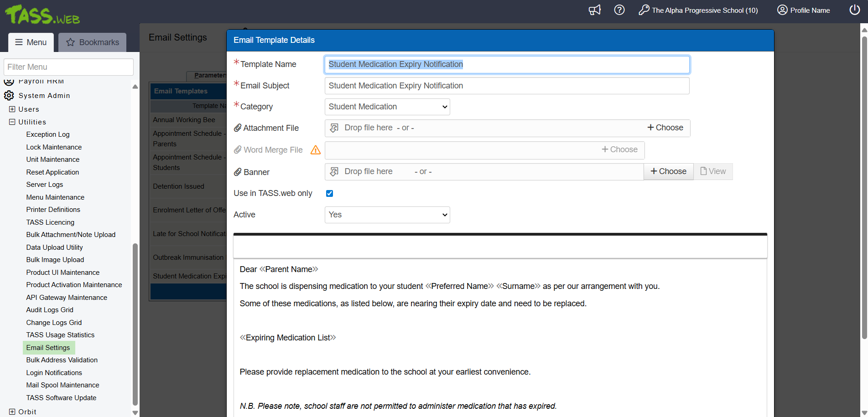Open the help question mark icon

[619, 10]
